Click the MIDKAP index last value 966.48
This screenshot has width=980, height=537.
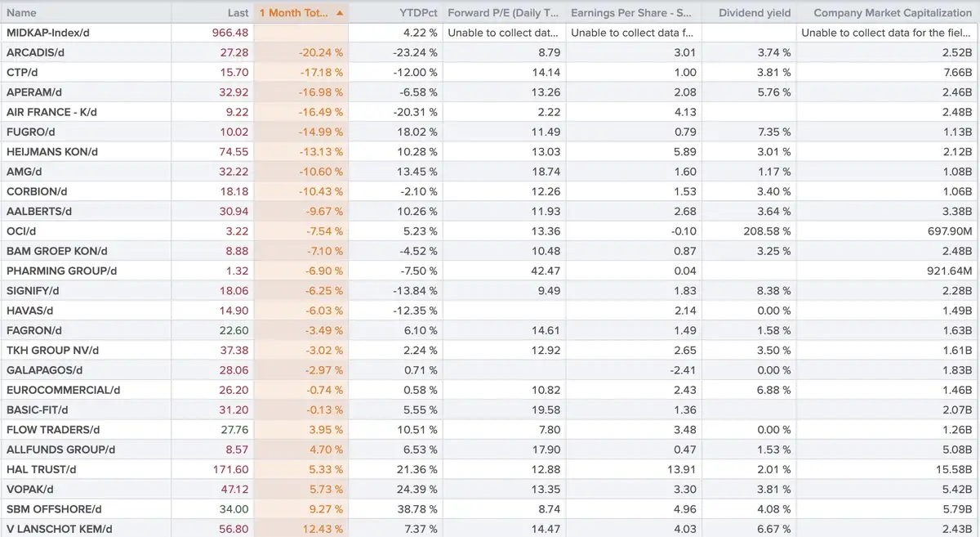229,33
